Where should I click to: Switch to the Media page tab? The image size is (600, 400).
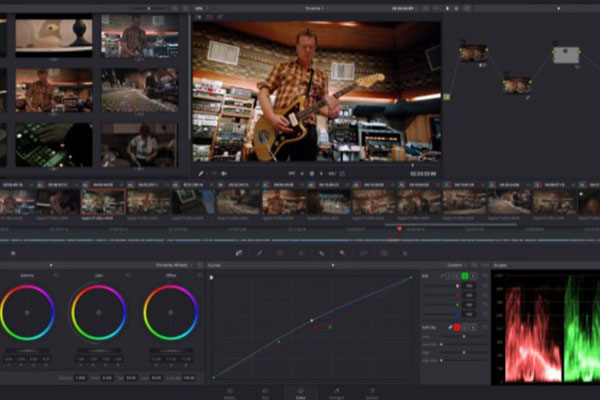click(230, 393)
